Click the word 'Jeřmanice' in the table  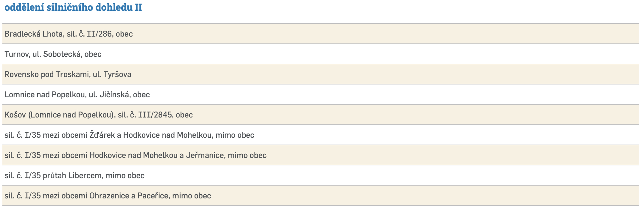tap(205, 155)
